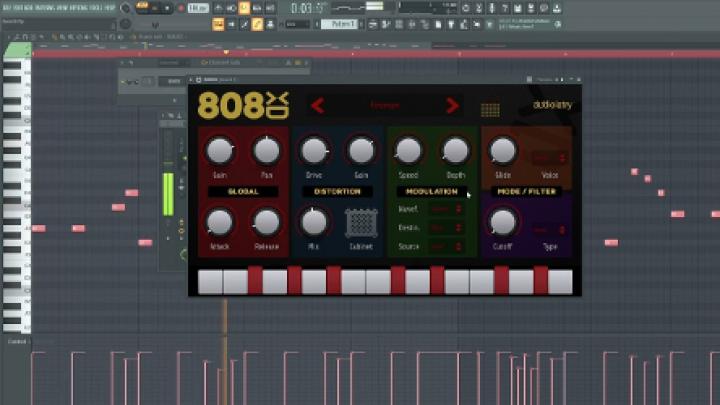Click the preset name display in 808 plugin
The image size is (720, 405).
385,106
